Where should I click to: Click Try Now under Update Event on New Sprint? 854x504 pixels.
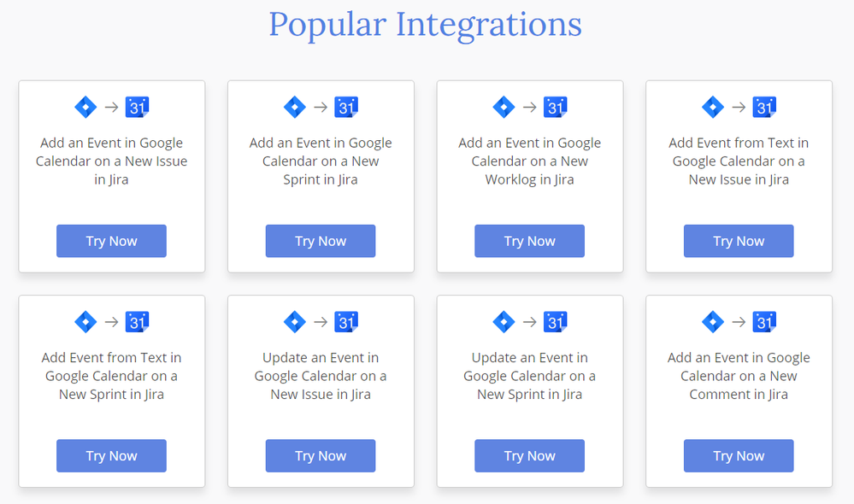(x=529, y=455)
